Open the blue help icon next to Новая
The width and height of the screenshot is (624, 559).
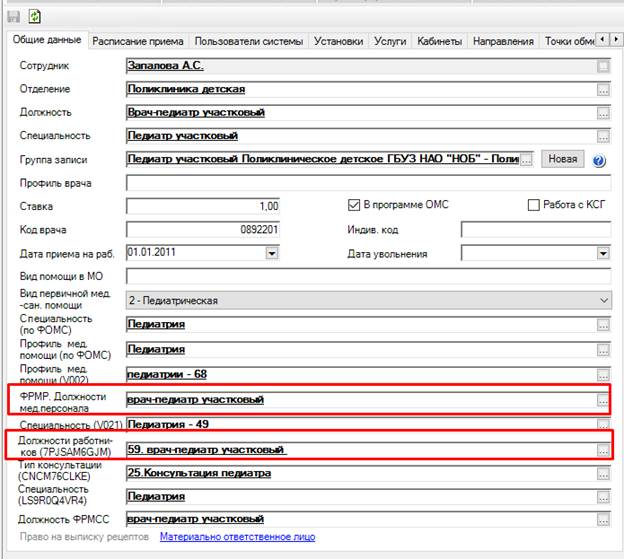(599, 161)
